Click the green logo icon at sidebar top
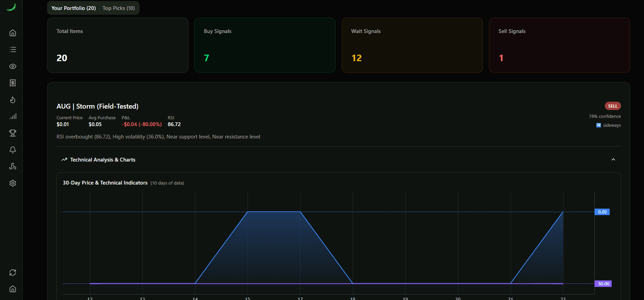This screenshot has width=644, height=300. point(11,7)
